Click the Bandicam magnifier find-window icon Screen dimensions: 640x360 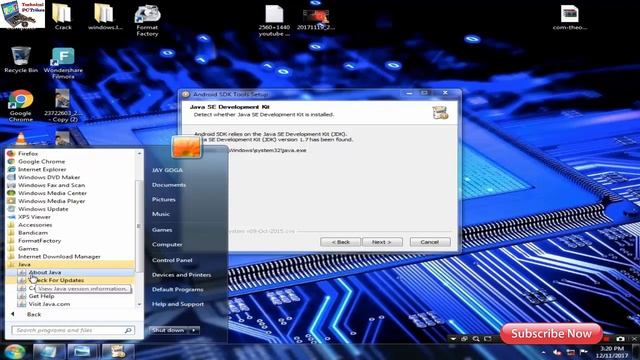click(476, 339)
